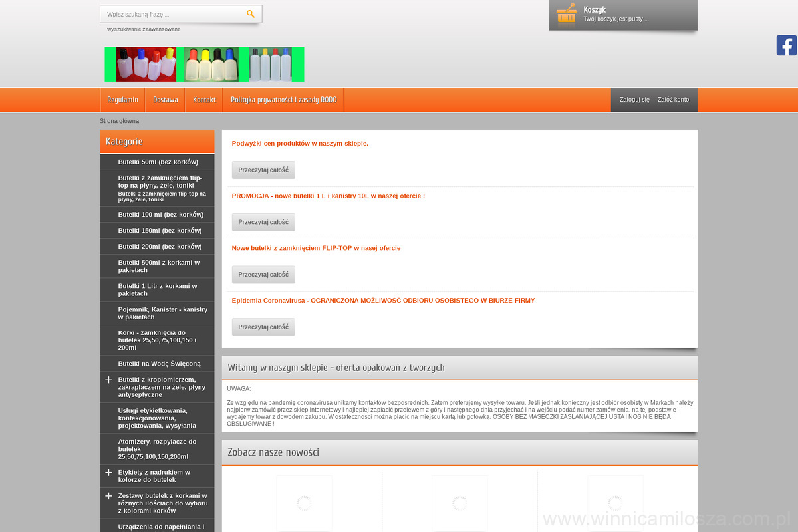Expand Etykiety z nadrukiem category
Screen dimensions: 798x532
coord(108,473)
